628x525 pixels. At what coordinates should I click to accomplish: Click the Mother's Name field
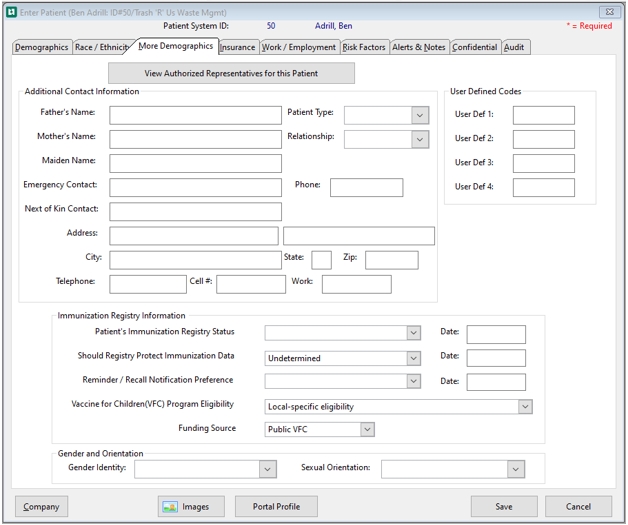pos(195,139)
